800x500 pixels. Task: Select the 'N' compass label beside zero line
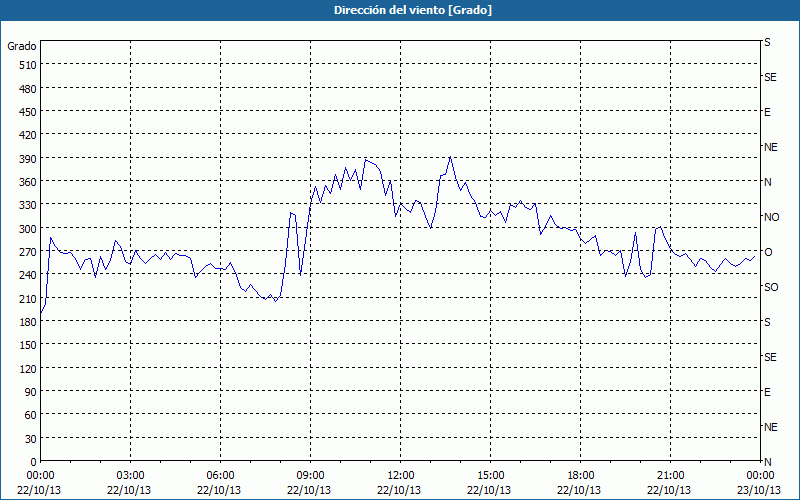pos(767,462)
